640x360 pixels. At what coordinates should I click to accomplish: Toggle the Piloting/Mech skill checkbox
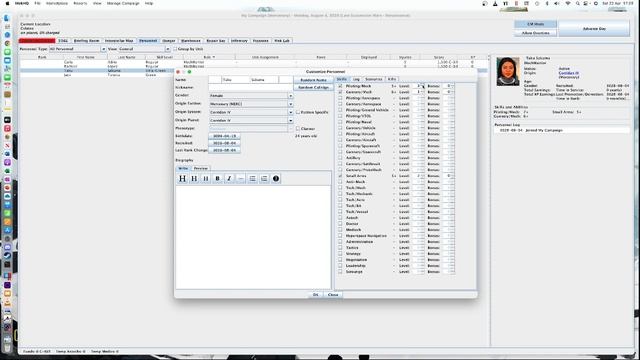tap(340, 86)
